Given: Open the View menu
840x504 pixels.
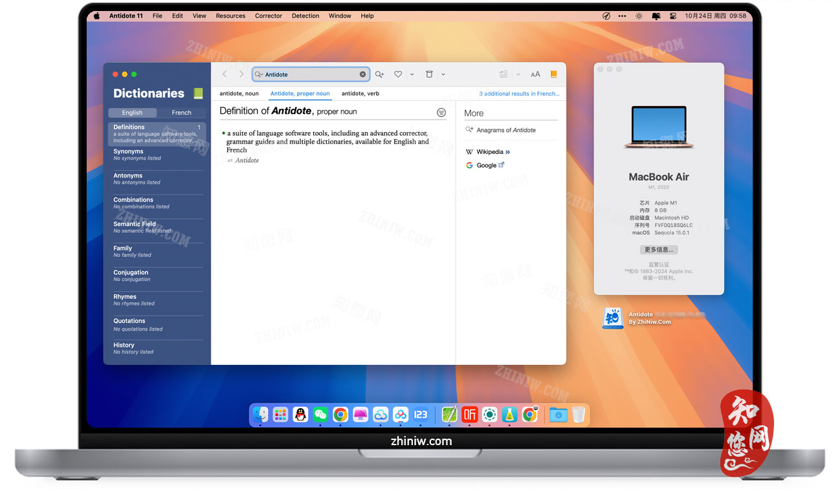Looking at the screenshot, I should coord(199,16).
